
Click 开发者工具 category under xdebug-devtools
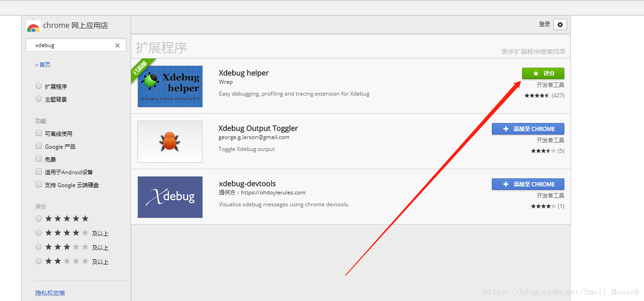click(x=551, y=196)
